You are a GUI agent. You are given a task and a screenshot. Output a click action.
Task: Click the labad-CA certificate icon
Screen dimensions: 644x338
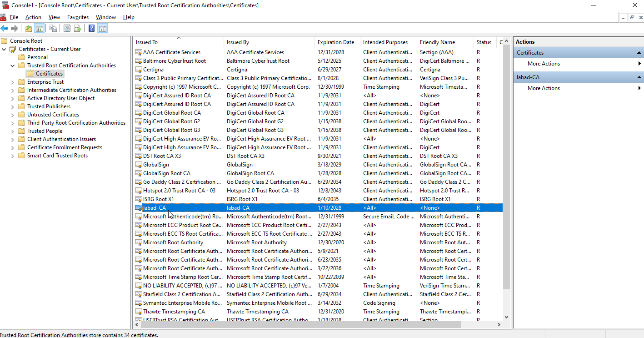coord(139,208)
